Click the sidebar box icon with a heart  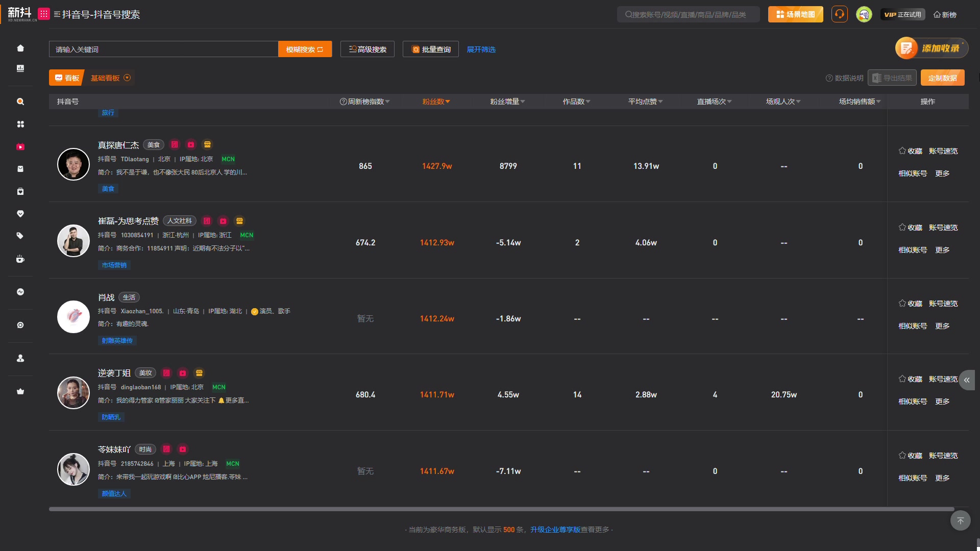click(x=20, y=191)
